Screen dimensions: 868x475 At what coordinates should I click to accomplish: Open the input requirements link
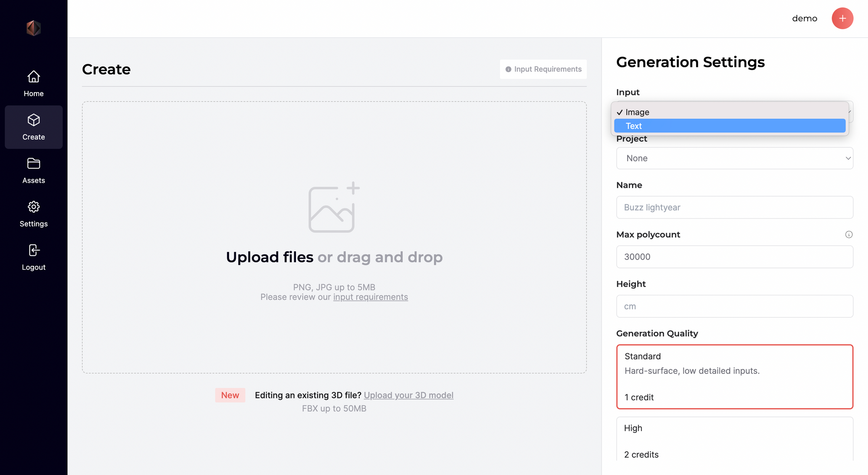point(371,297)
